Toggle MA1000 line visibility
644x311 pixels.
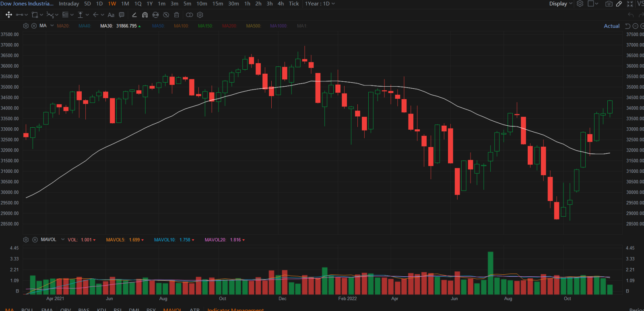click(x=279, y=26)
